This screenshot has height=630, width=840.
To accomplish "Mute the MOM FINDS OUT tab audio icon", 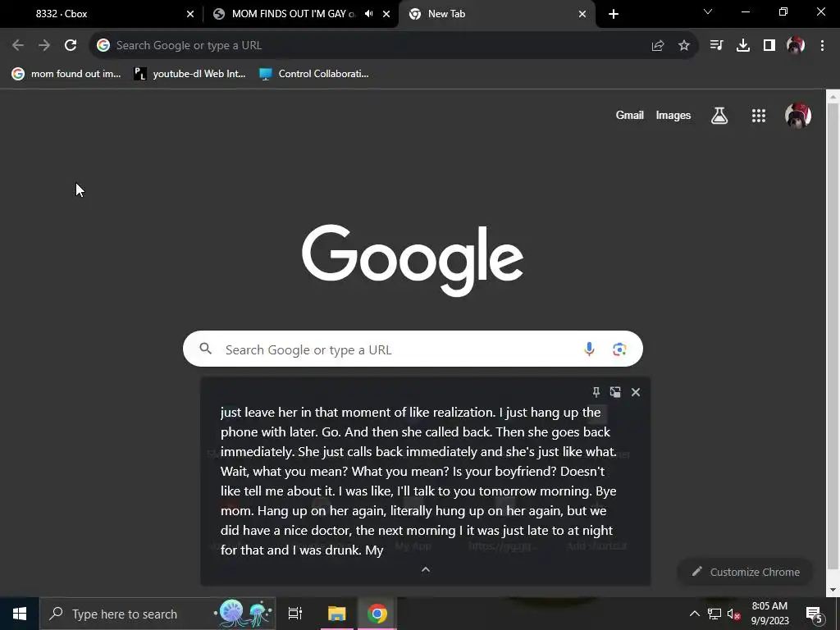I will 368,14.
